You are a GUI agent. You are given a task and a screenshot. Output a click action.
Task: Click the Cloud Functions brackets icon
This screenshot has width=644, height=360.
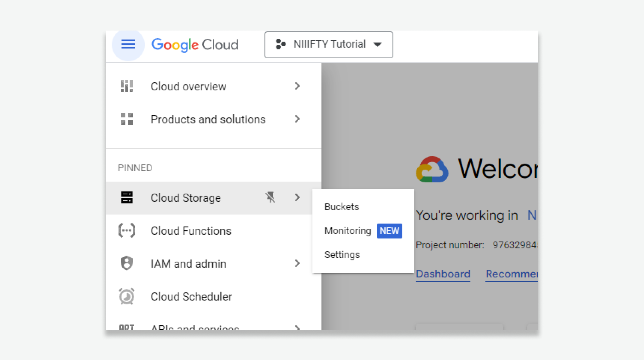tap(127, 231)
